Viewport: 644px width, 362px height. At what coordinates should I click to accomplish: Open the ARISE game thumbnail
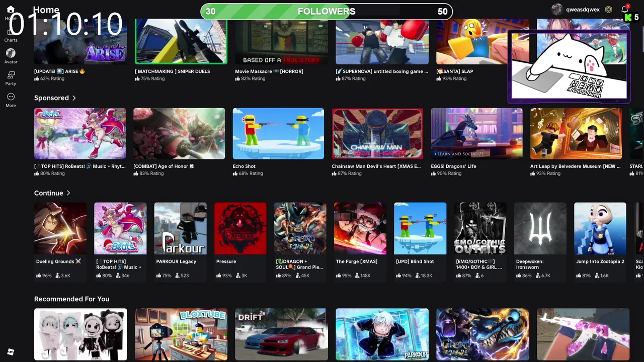pyautogui.click(x=80, y=41)
